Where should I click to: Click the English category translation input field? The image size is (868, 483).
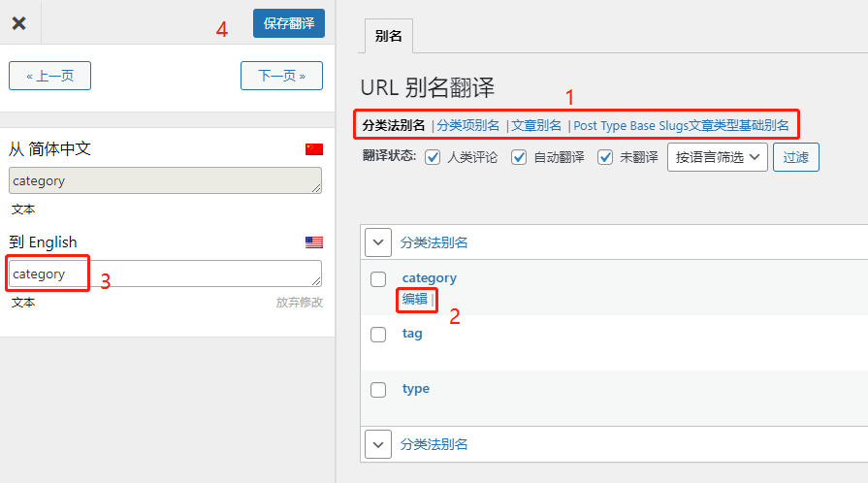165,274
